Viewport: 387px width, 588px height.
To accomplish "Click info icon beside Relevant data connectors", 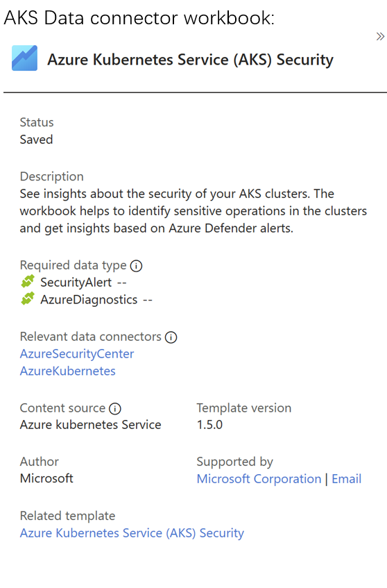I will 171,337.
